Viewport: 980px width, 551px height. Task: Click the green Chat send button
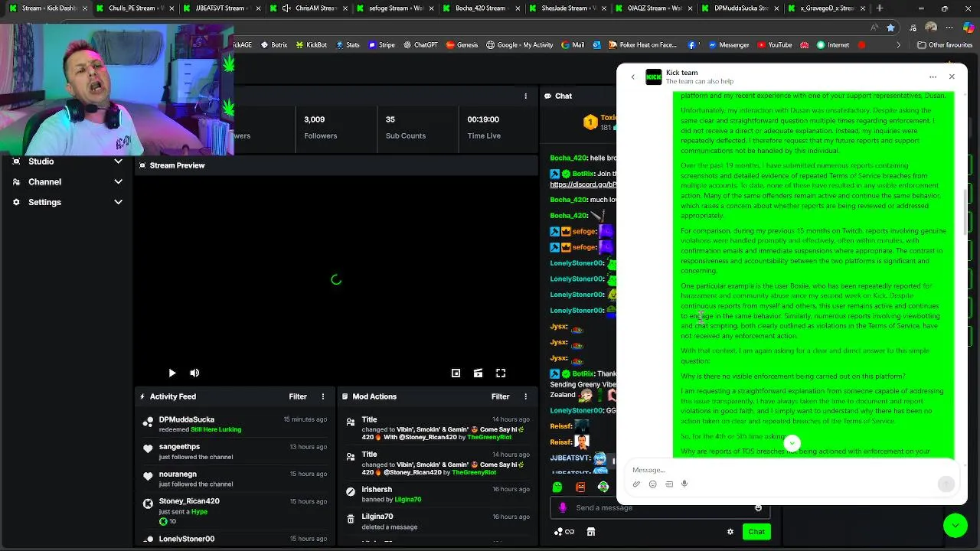tap(756, 532)
